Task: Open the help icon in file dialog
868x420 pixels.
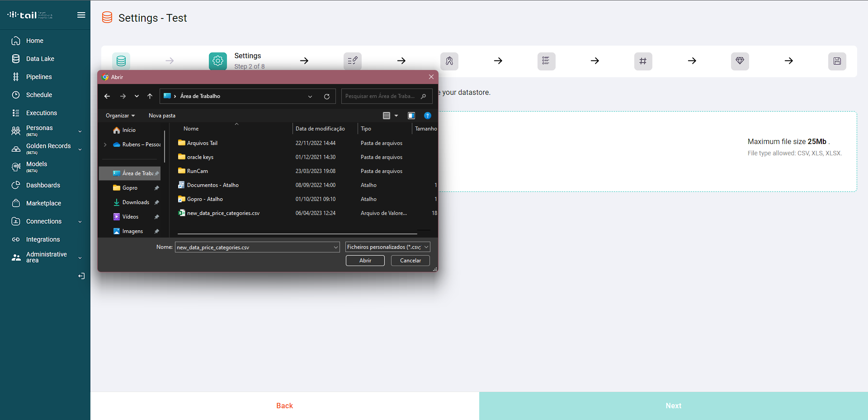Action: coord(427,116)
